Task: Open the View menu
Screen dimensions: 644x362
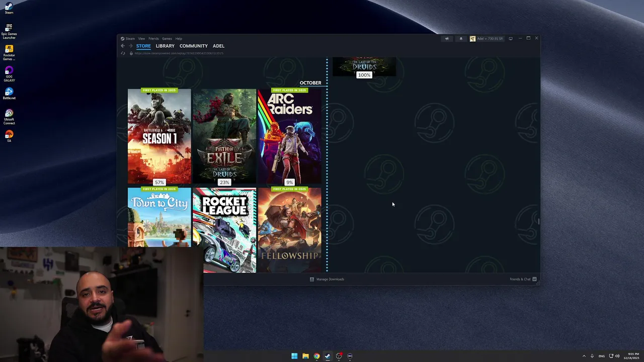Action: pyautogui.click(x=141, y=39)
